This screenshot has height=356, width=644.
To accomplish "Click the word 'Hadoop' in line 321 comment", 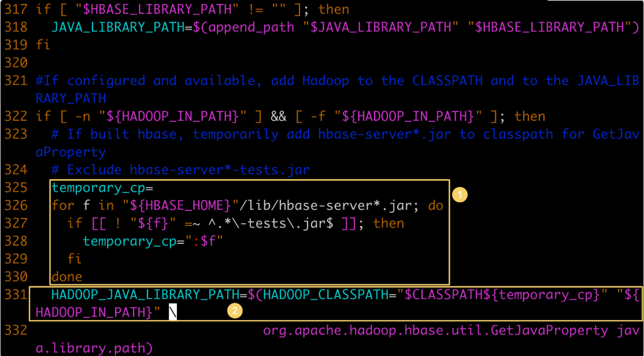I will (325, 80).
